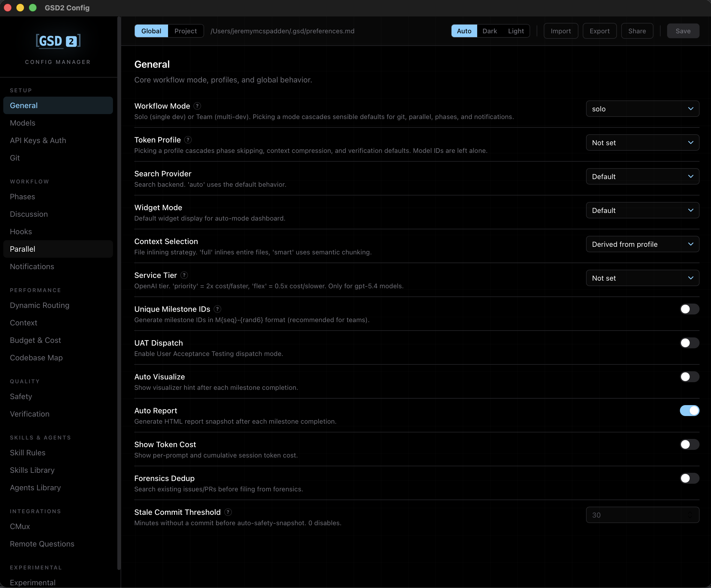Select the Dark theme option
The width and height of the screenshot is (711, 588).
tap(490, 31)
